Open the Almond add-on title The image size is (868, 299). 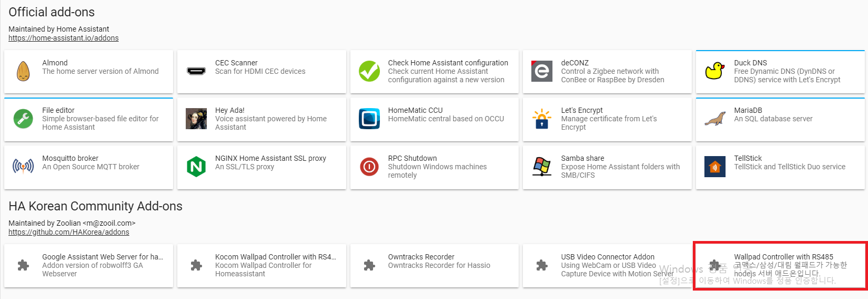coord(55,63)
